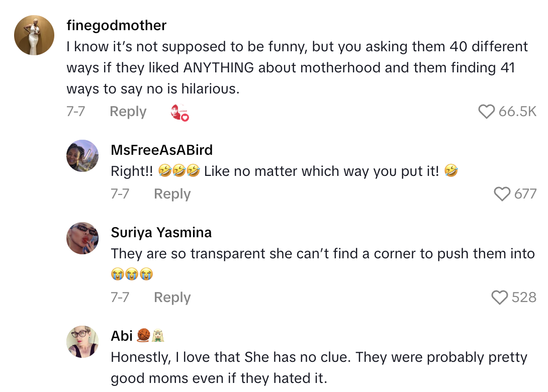Click the username MsFreeAsABird
The image size is (548, 392).
[x=161, y=150]
